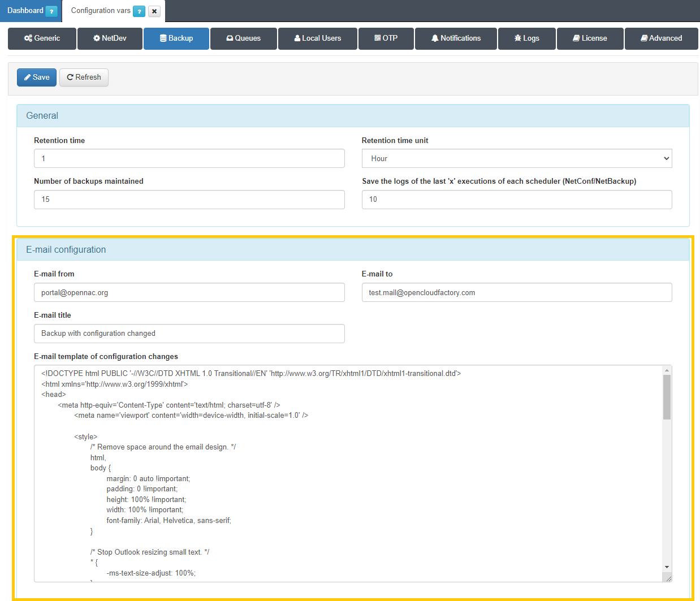Refresh the configuration page
Viewport: 700px width, 601px height.
pos(84,77)
